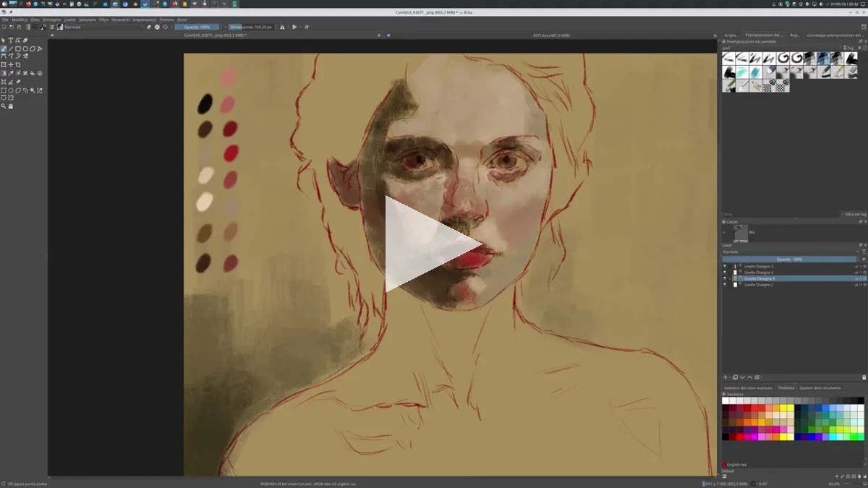Activate the Pan hand tool

click(x=11, y=106)
